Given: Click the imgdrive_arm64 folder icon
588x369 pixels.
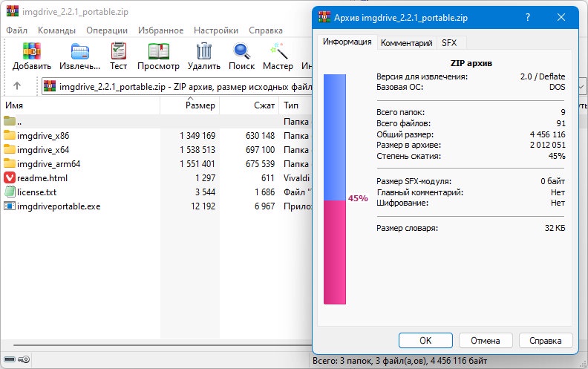Looking at the screenshot, I should pyautogui.click(x=10, y=163).
